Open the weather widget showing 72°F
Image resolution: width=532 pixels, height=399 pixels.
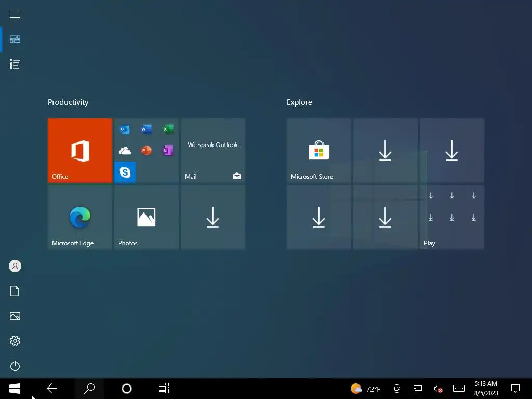click(365, 389)
